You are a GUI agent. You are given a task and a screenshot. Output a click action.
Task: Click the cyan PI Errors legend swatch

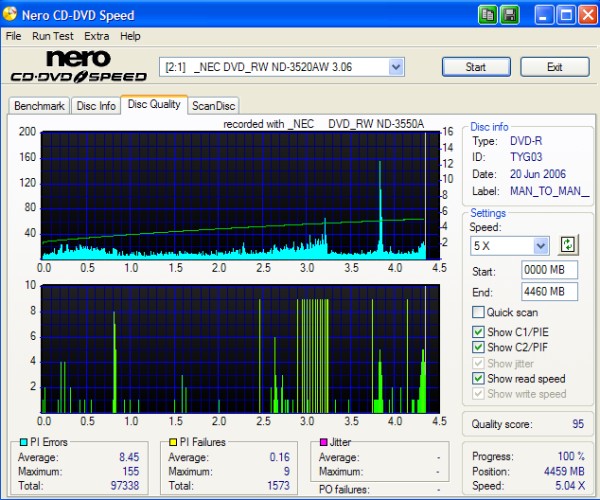click(x=23, y=442)
